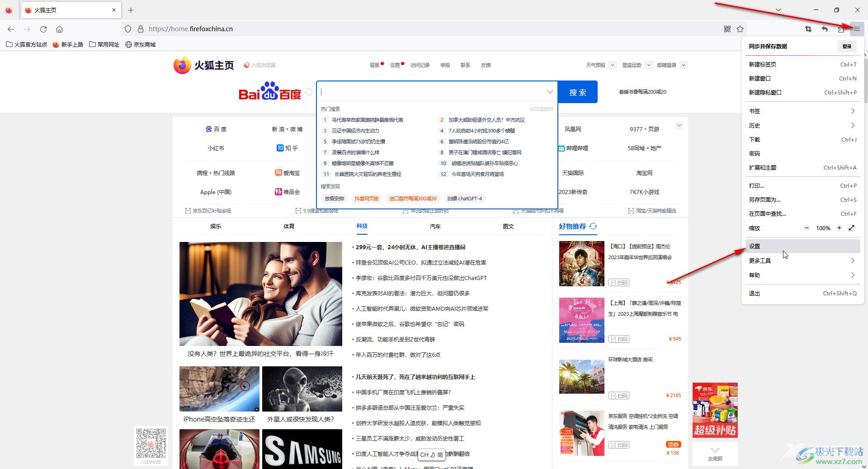Open the Firefox hamburger application menu
The height and width of the screenshot is (469, 868).
(x=857, y=29)
